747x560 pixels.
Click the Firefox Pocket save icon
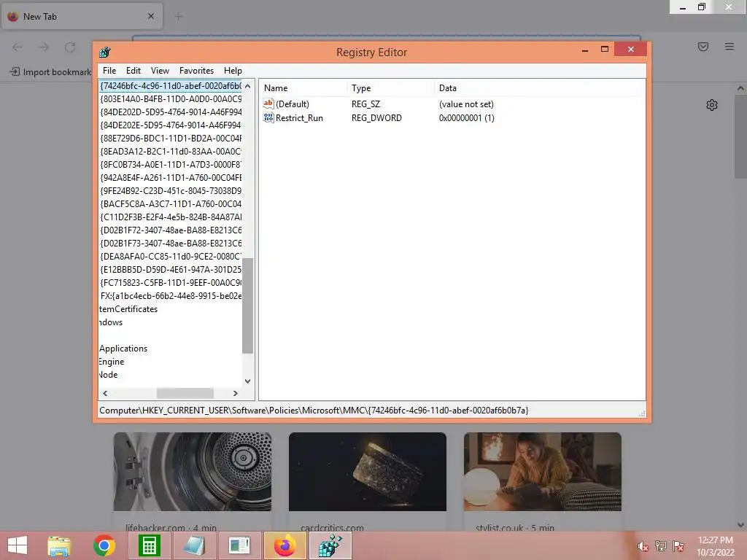coord(703,47)
